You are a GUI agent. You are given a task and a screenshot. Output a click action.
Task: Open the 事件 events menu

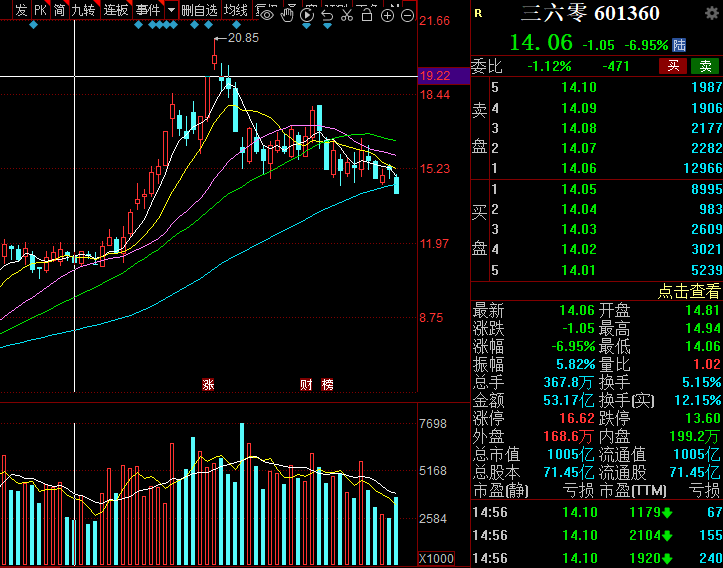tap(148, 10)
